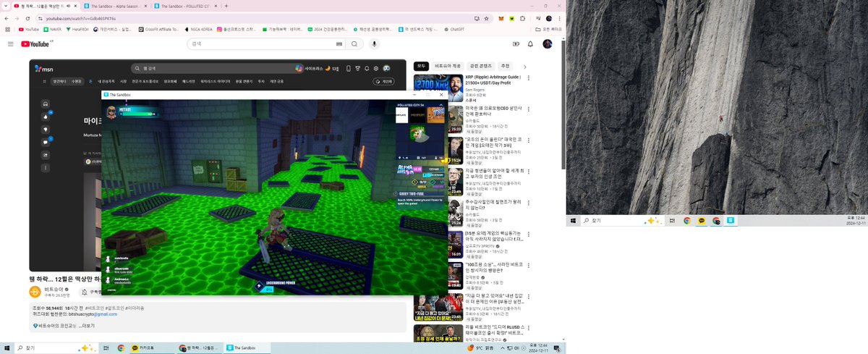
Task: Open the XRP Arbitrage Guide video thumbnail
Action: 439,88
